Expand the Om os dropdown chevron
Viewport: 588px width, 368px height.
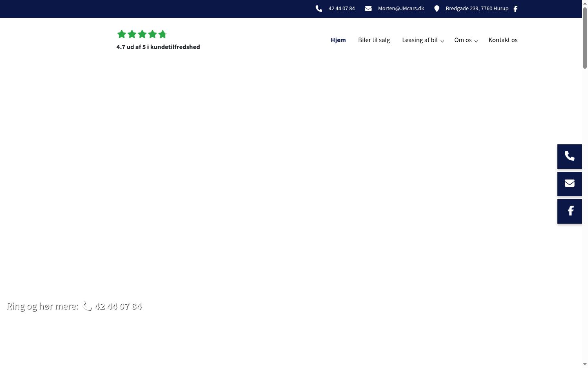coord(476,41)
